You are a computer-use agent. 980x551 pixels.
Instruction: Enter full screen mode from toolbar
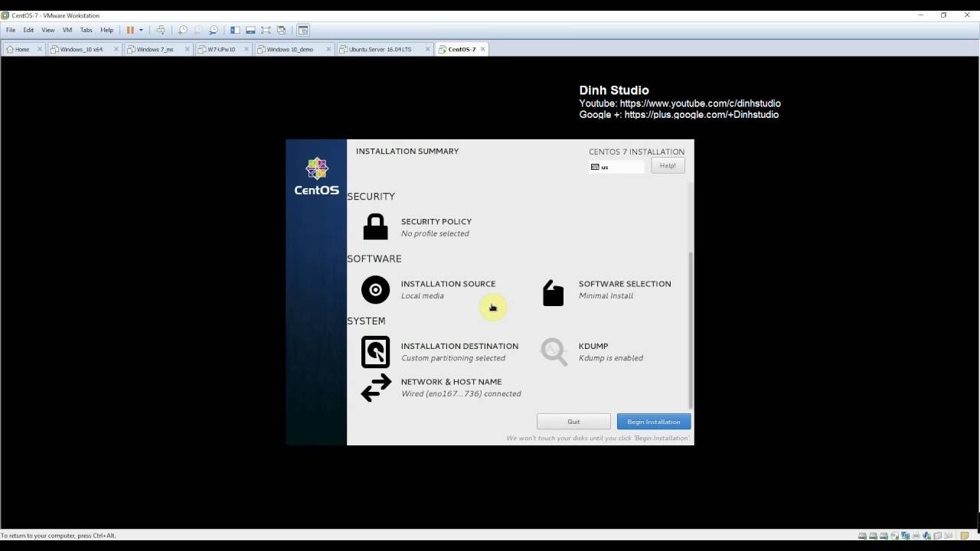[x=266, y=30]
